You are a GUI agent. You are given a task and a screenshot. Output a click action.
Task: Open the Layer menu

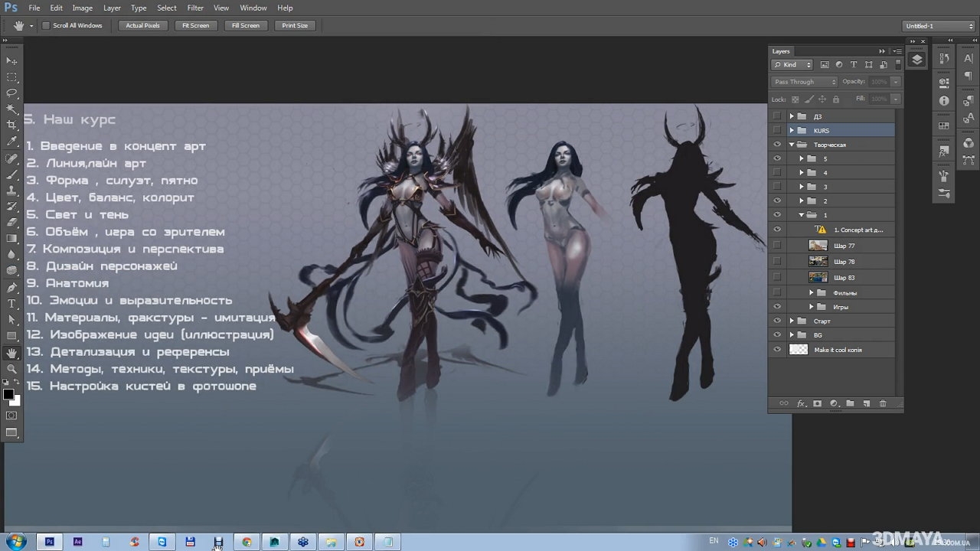[112, 8]
